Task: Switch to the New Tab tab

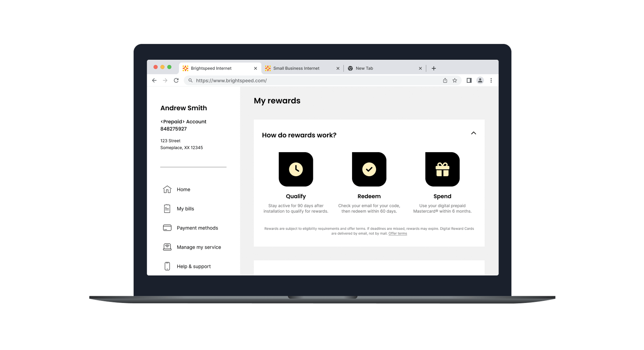Action: (385, 68)
